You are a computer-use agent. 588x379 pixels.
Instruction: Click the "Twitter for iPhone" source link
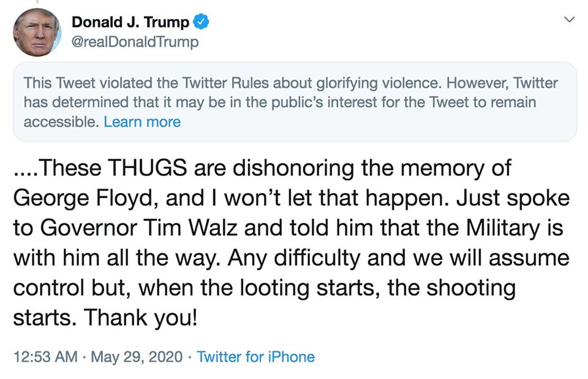pyautogui.click(x=255, y=356)
